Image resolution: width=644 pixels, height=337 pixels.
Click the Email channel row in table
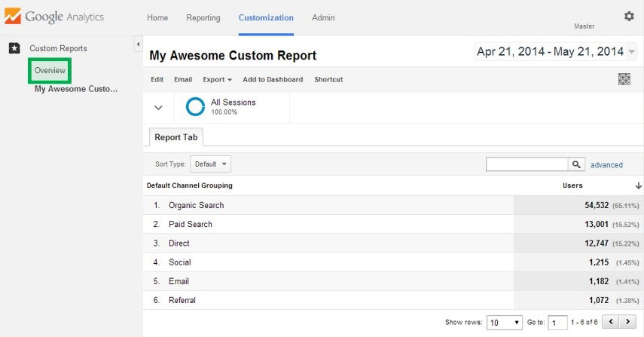(x=393, y=281)
